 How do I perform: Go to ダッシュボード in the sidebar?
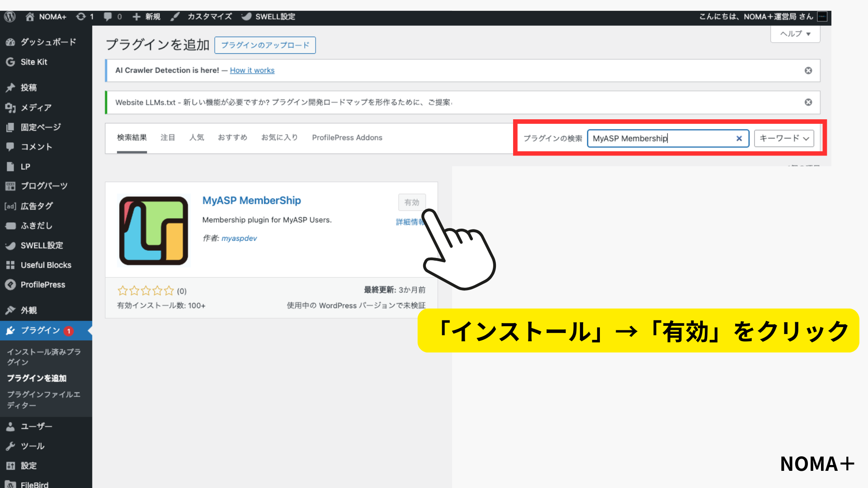click(x=46, y=42)
